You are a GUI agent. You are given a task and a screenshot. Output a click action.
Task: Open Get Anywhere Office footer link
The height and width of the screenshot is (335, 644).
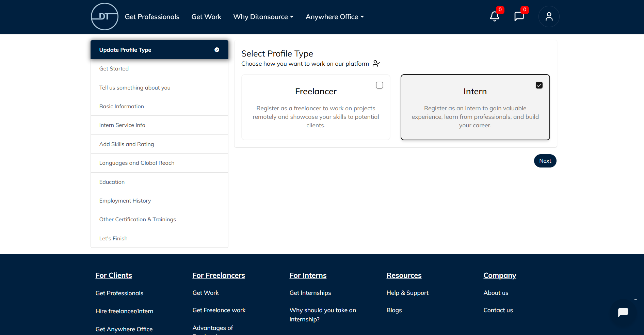tap(124, 329)
